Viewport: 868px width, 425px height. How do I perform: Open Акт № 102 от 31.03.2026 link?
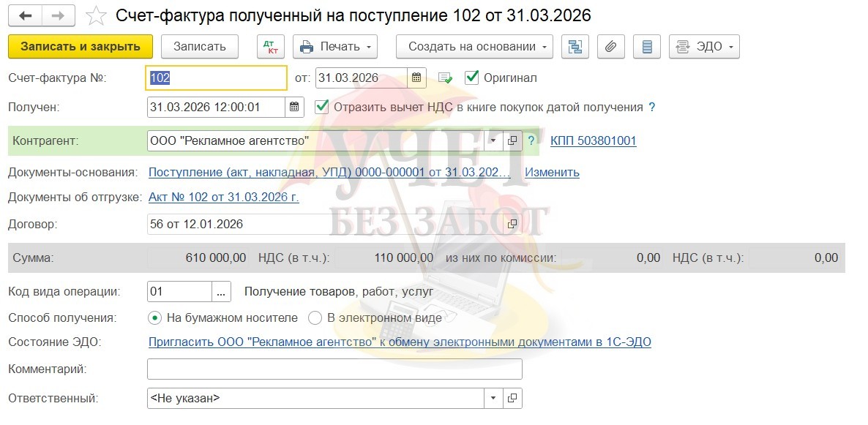pos(224,197)
